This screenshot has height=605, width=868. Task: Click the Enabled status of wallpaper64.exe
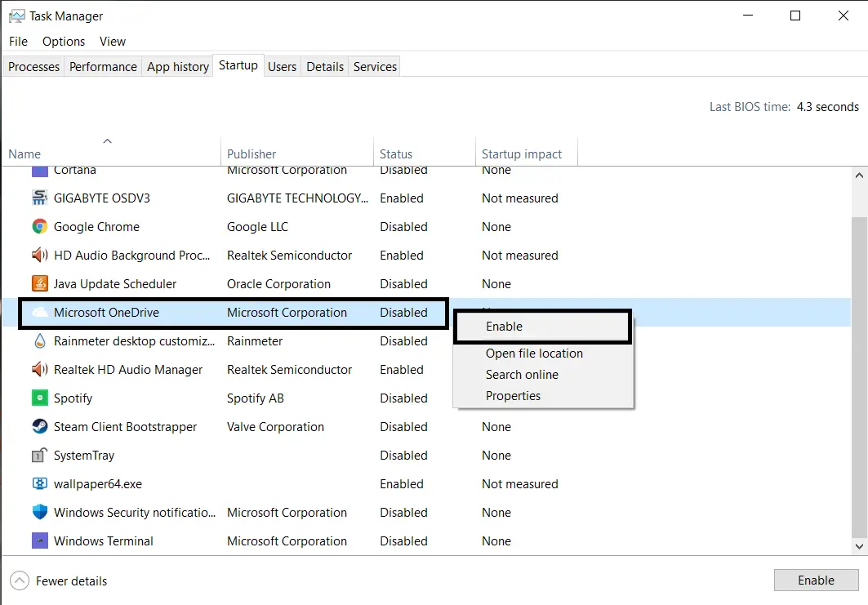click(402, 484)
